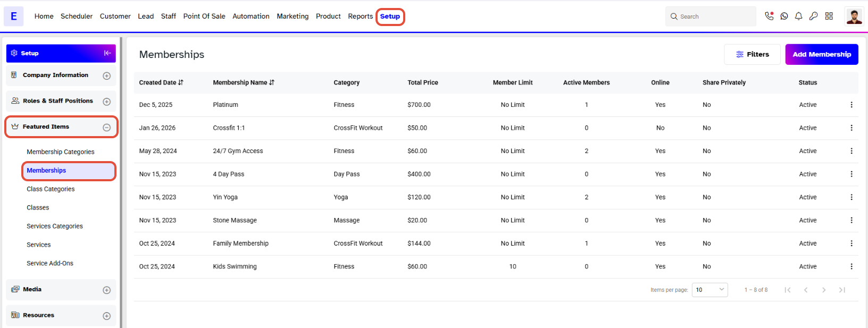Open Services Categories in sidebar

click(x=55, y=226)
